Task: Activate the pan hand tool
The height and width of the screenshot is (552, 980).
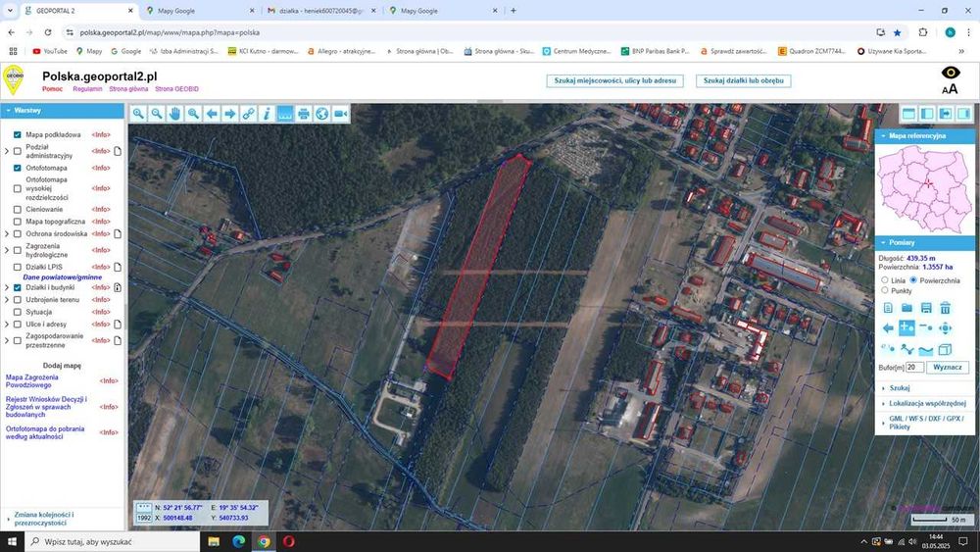Action: pos(175,114)
